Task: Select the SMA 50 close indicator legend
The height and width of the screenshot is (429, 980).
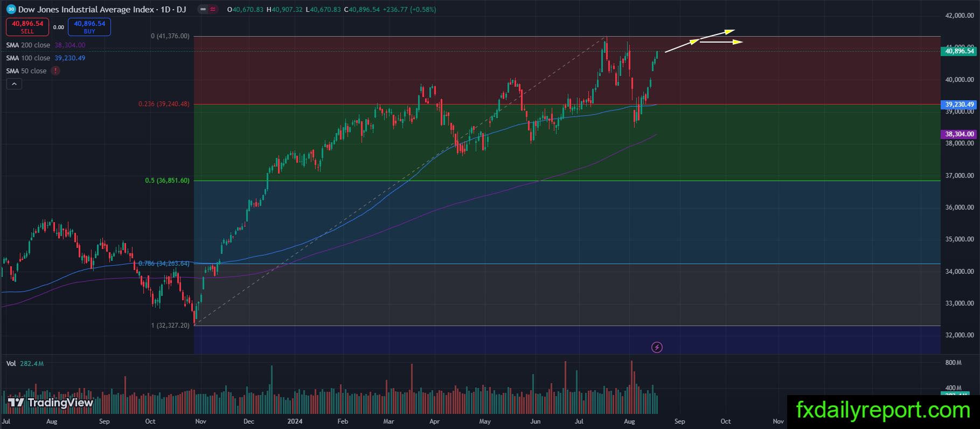Action: (26, 71)
